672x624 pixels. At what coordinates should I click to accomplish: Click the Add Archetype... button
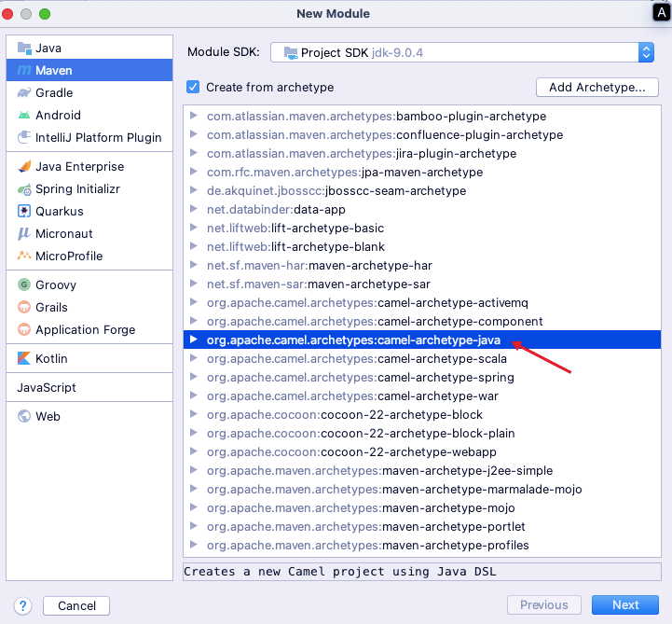pyautogui.click(x=597, y=87)
